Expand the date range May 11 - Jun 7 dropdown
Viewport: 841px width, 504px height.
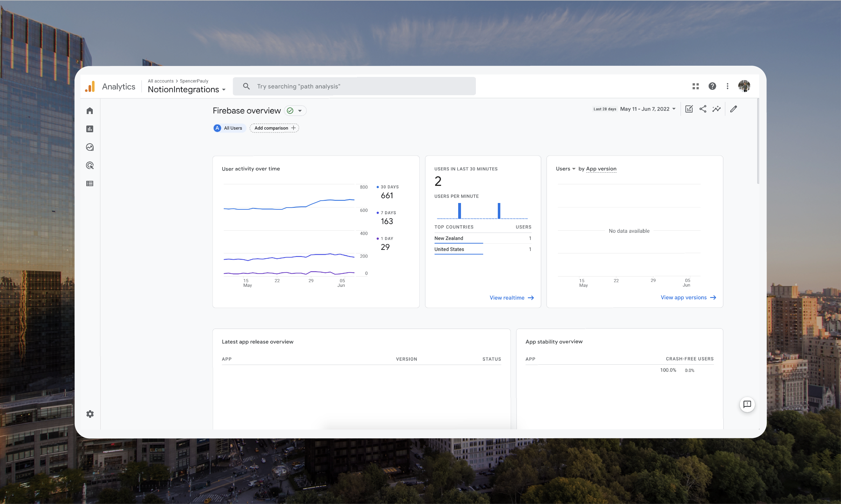647,109
